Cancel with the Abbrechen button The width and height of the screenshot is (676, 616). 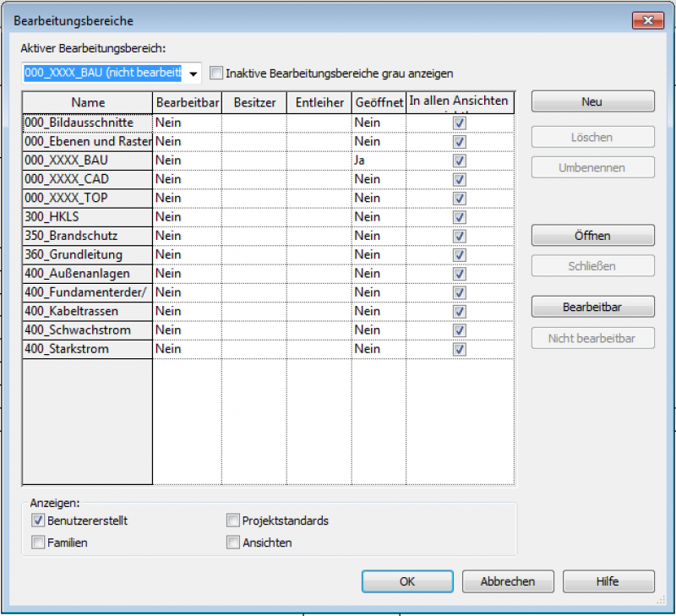(x=508, y=581)
